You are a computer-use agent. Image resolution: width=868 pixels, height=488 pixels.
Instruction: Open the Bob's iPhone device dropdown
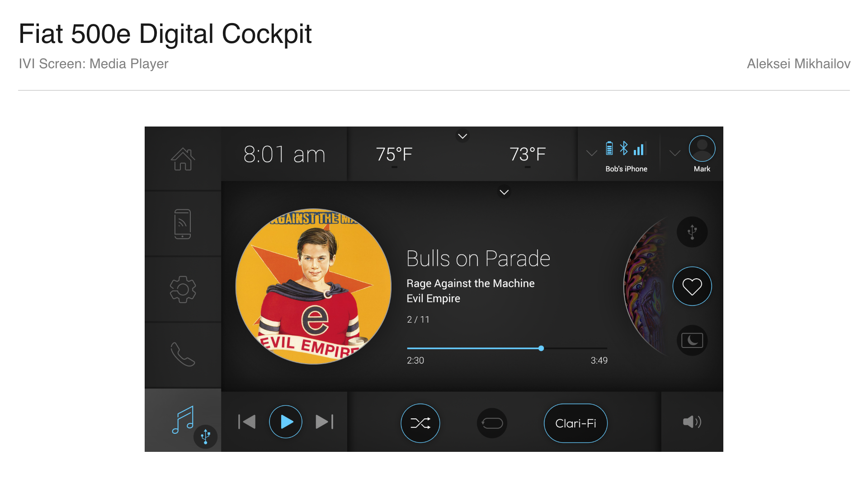click(591, 153)
